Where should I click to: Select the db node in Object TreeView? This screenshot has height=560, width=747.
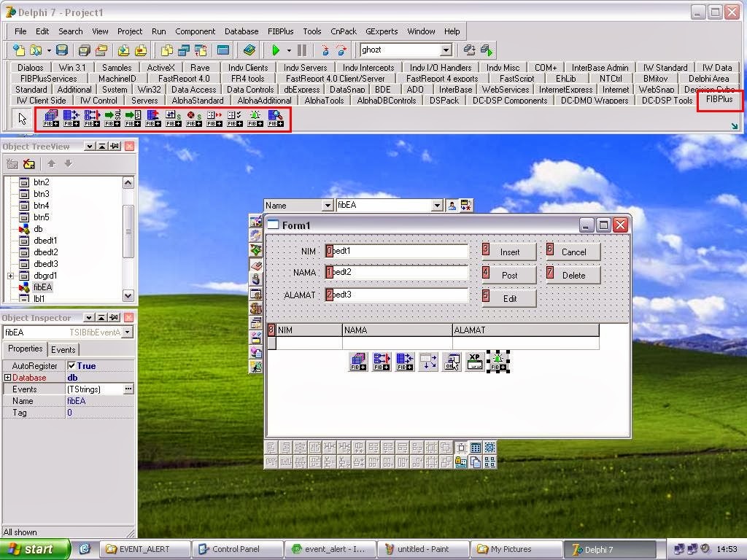[38, 229]
